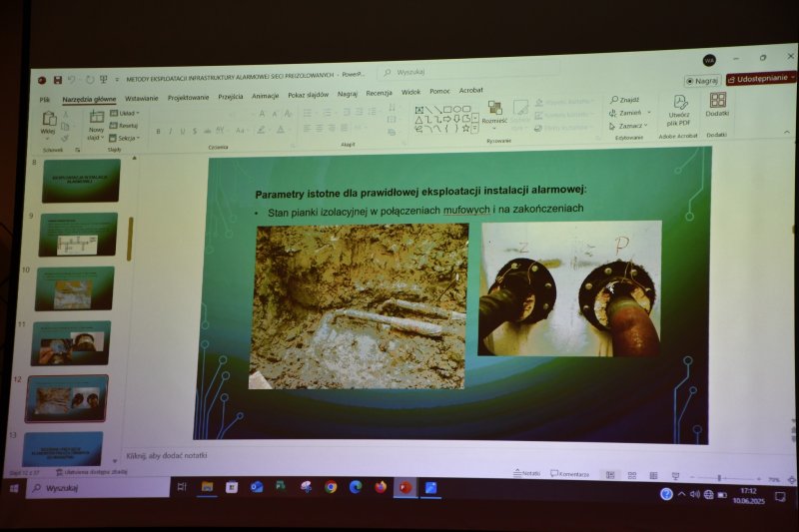Select slide 10 thumbnail

(74, 288)
